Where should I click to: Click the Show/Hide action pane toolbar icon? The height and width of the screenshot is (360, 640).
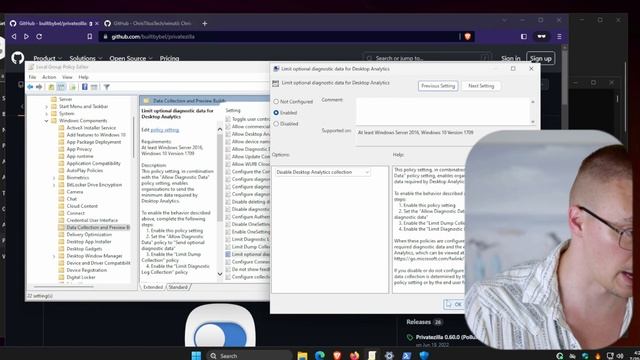(x=94, y=87)
